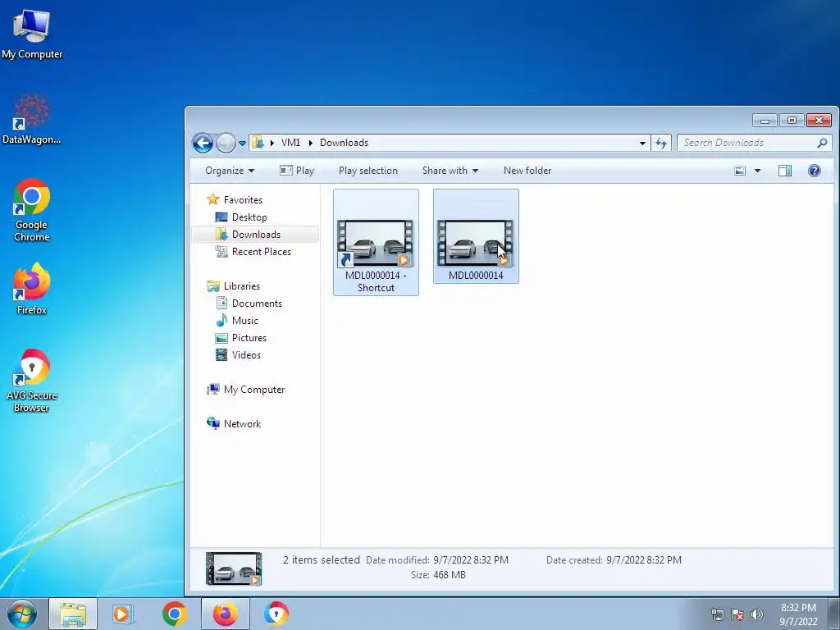Click the search magnifier icon

pyautogui.click(x=822, y=143)
